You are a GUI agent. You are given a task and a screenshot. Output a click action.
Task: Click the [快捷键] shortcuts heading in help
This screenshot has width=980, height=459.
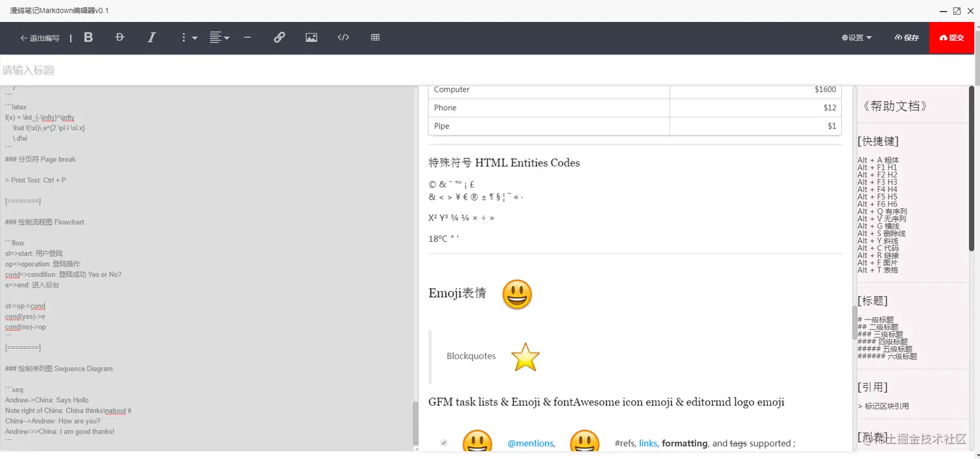(x=878, y=141)
